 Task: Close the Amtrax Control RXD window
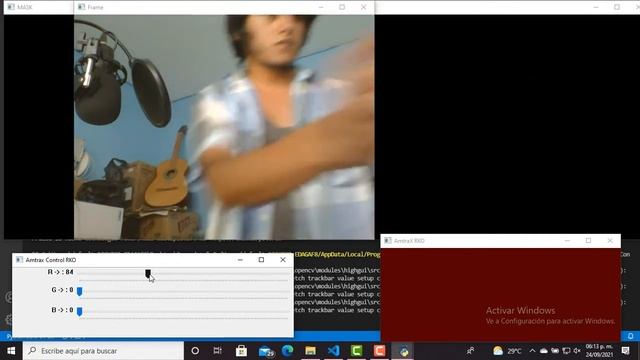point(283,260)
